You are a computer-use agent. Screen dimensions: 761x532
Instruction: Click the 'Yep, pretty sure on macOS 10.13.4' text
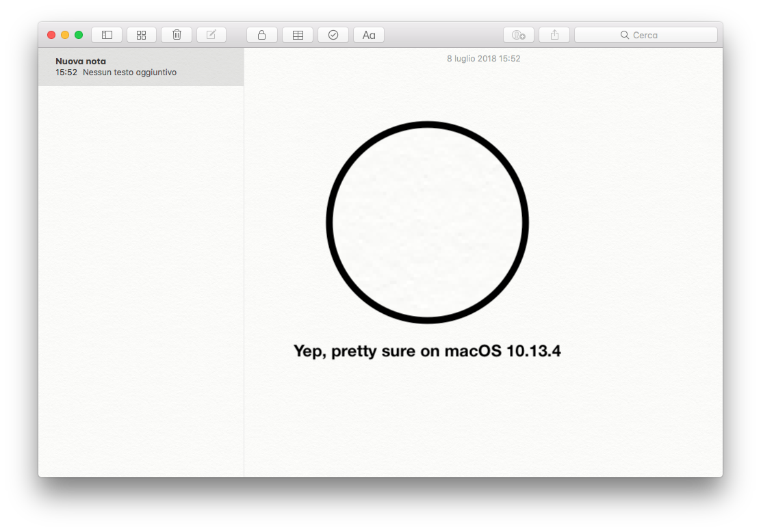click(427, 351)
